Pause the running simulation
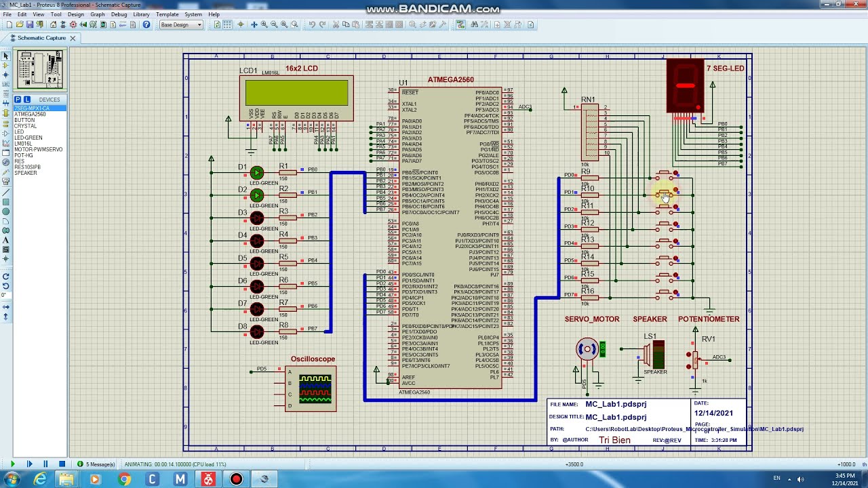The width and height of the screenshot is (868, 488). coord(45,464)
